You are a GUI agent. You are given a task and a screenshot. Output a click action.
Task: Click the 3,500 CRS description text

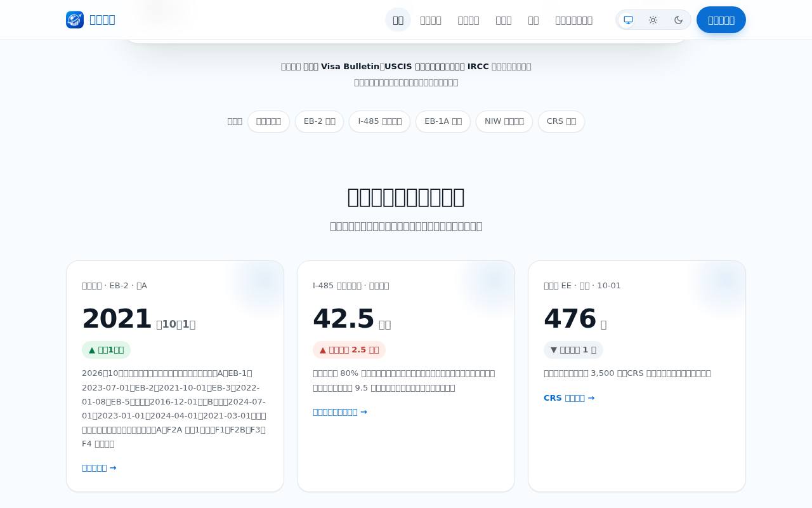pos(627,373)
